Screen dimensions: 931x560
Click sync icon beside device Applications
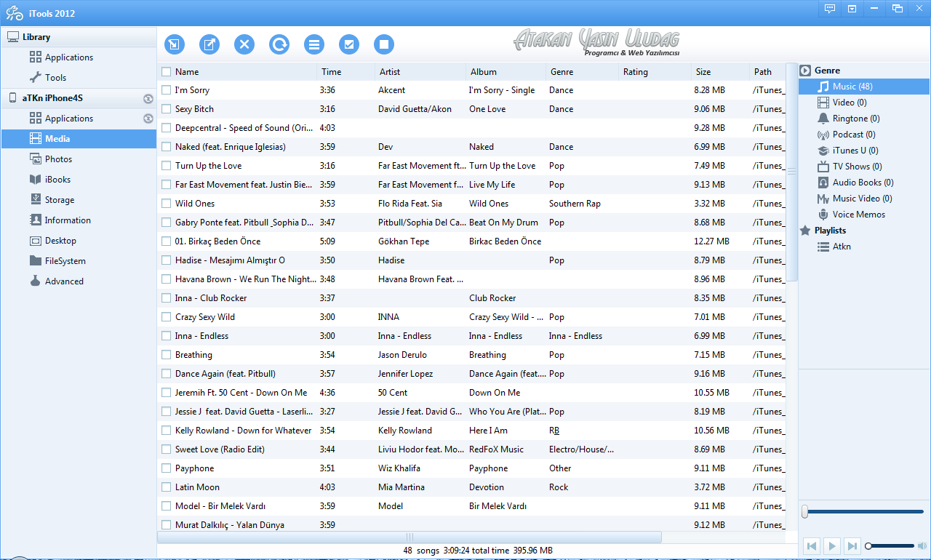(x=148, y=119)
